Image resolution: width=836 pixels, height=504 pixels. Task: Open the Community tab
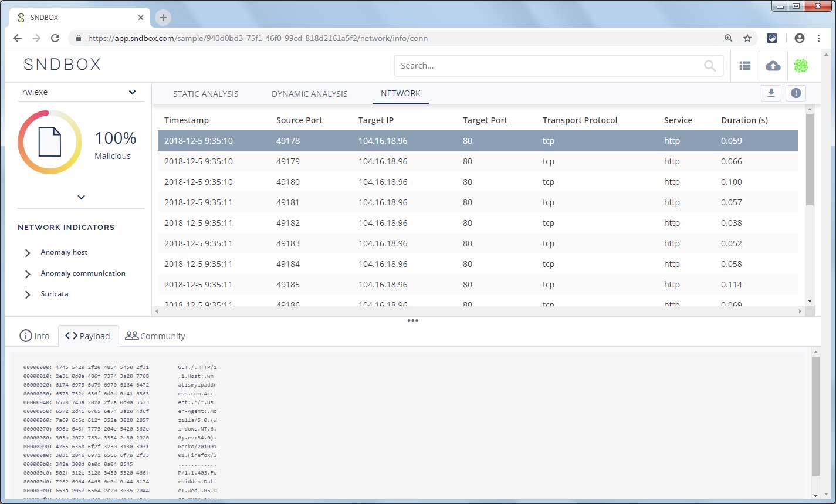155,336
